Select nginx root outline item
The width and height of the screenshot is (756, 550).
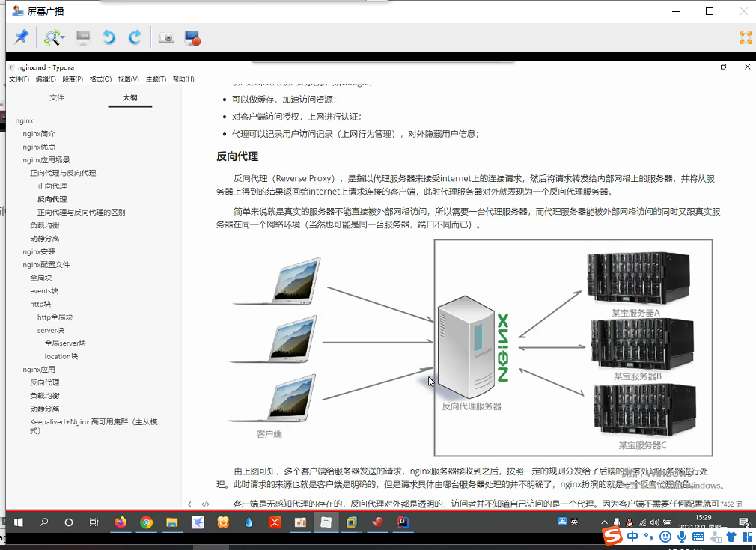(x=24, y=121)
